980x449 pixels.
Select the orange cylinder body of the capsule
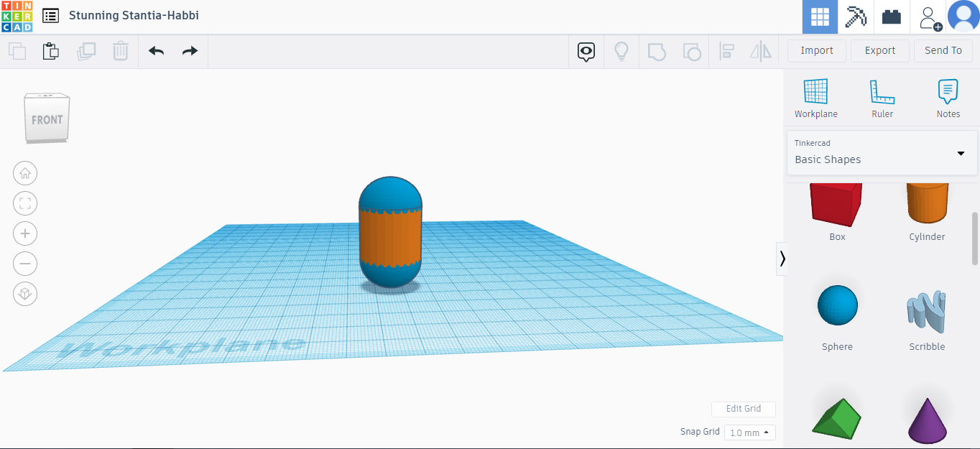pyautogui.click(x=390, y=239)
